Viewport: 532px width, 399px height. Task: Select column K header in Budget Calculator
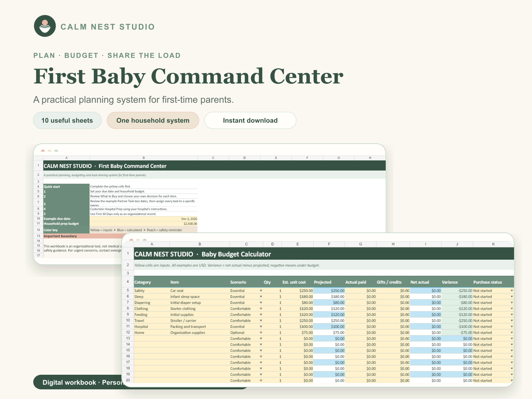tap(493, 244)
